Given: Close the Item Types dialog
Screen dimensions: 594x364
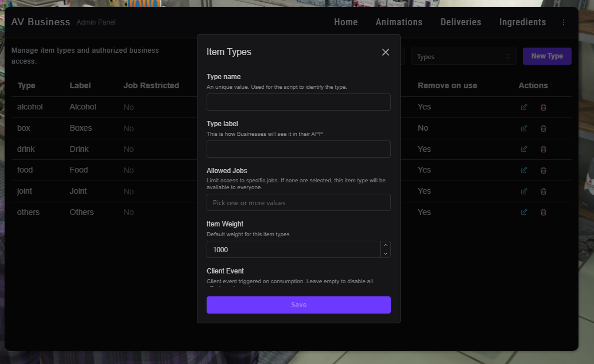Looking at the screenshot, I should tap(386, 52).
